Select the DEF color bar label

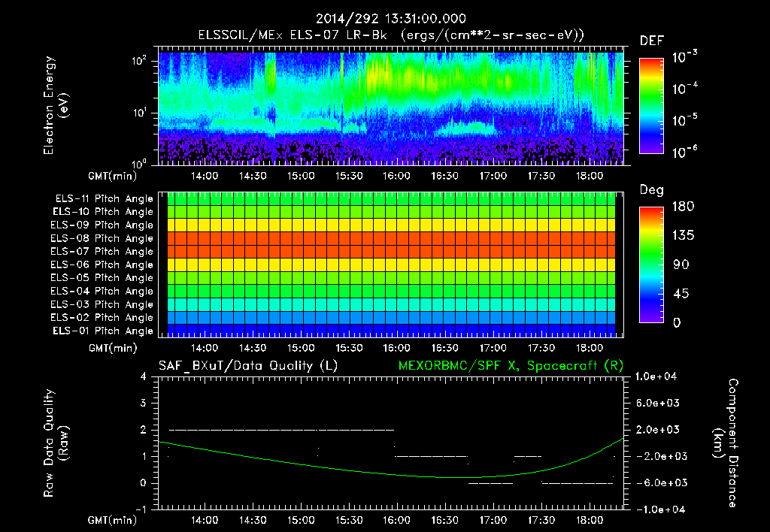click(x=651, y=41)
